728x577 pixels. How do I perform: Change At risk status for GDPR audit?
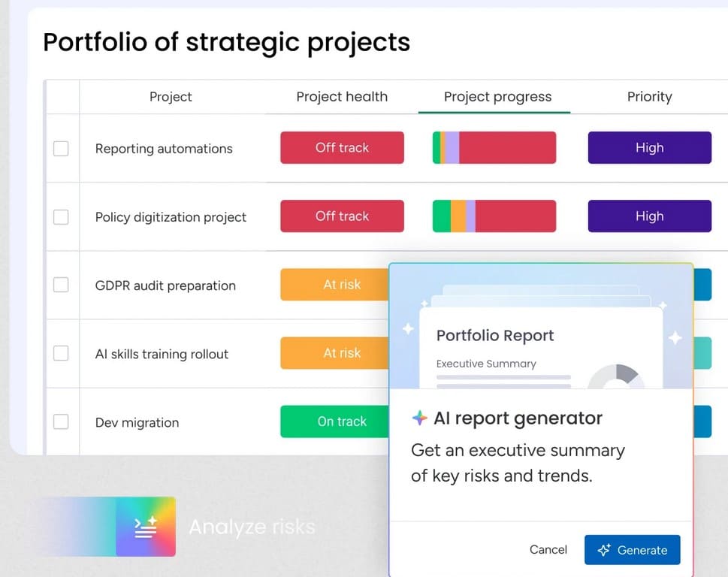tap(334, 285)
